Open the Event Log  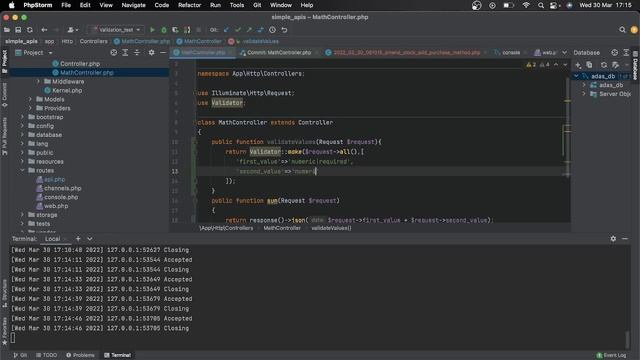tap(611, 355)
